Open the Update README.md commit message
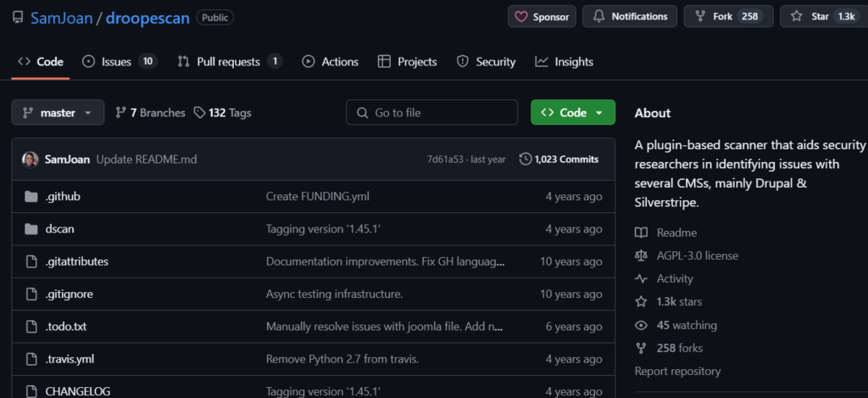The image size is (868, 398). click(147, 160)
